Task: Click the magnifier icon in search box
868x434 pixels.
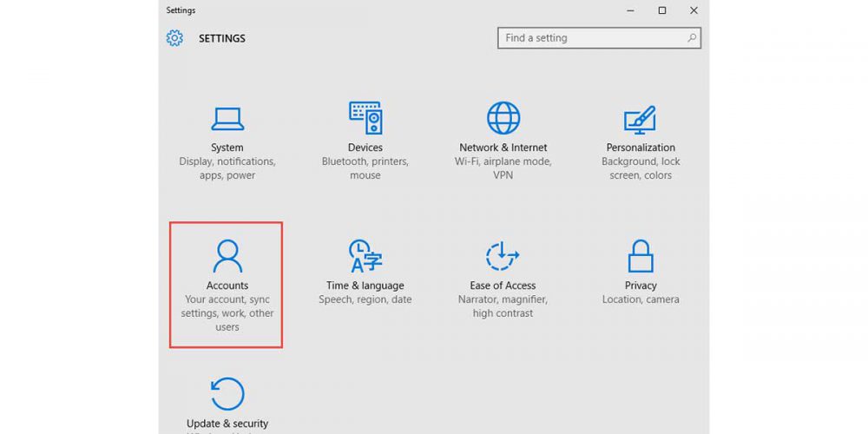Action: coord(692,38)
